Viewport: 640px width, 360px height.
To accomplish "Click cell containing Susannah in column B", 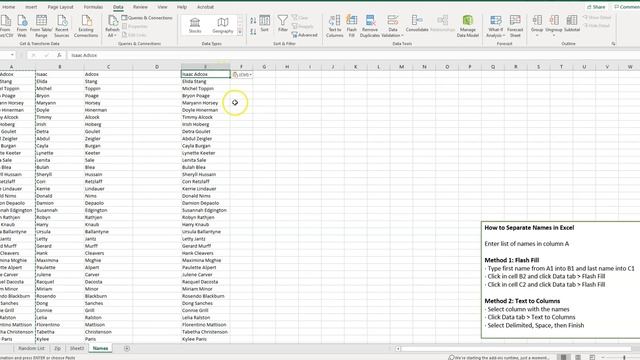I will tap(60, 210).
